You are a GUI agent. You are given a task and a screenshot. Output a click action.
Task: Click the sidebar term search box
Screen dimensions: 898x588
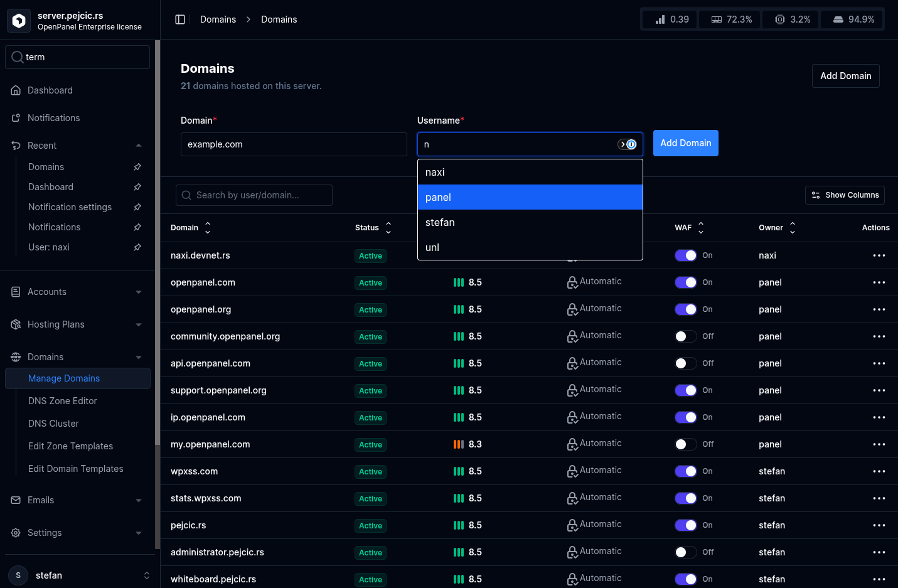pos(78,57)
